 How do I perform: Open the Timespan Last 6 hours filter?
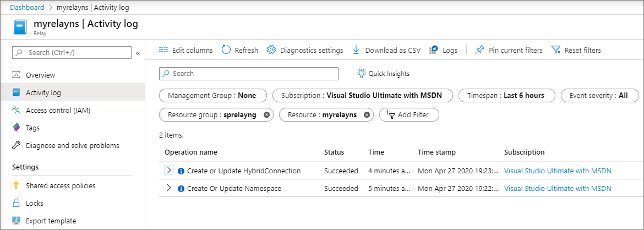point(506,95)
